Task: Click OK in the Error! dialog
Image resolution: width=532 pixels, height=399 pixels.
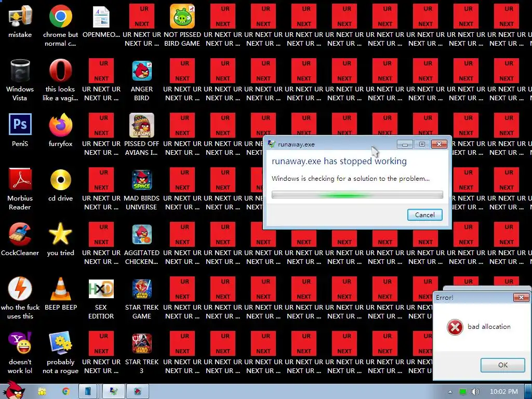Action: tap(503, 365)
